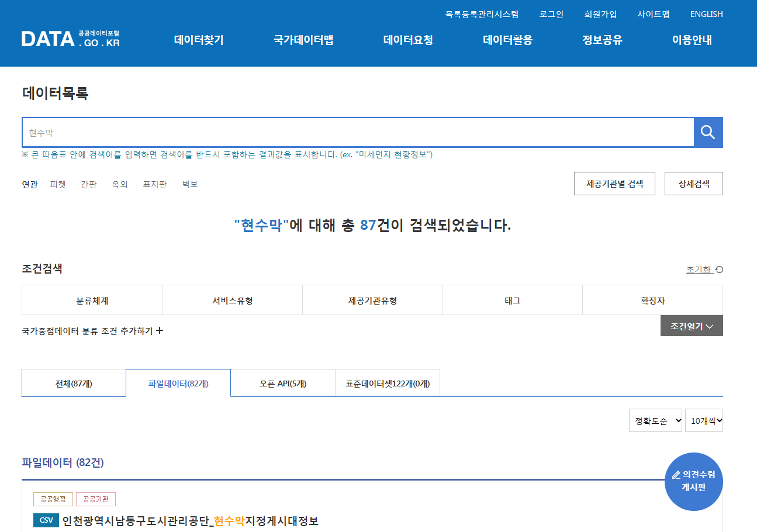
Task: Click the 제공기관별 검색 button
Action: tap(614, 184)
